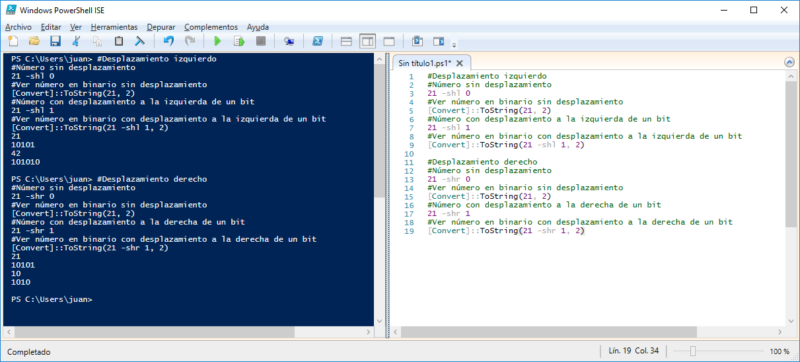Click line 13 '21 -shr 0' in editor
800x362 pixels.
[449, 179]
